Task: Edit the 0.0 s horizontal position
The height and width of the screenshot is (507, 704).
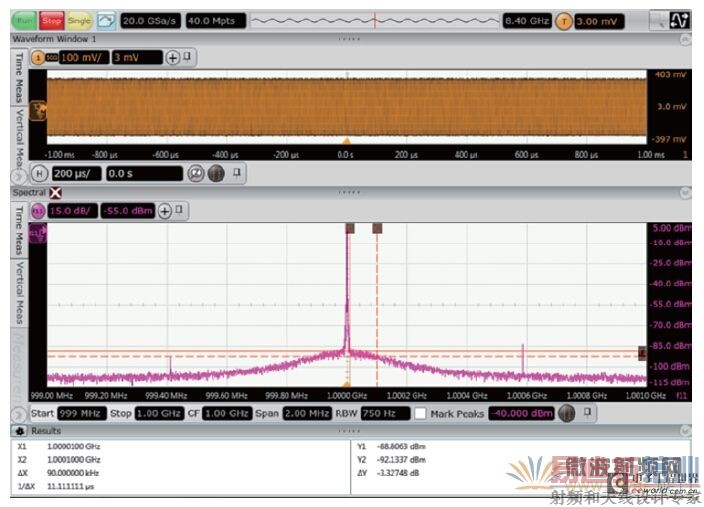Action: 145,174
